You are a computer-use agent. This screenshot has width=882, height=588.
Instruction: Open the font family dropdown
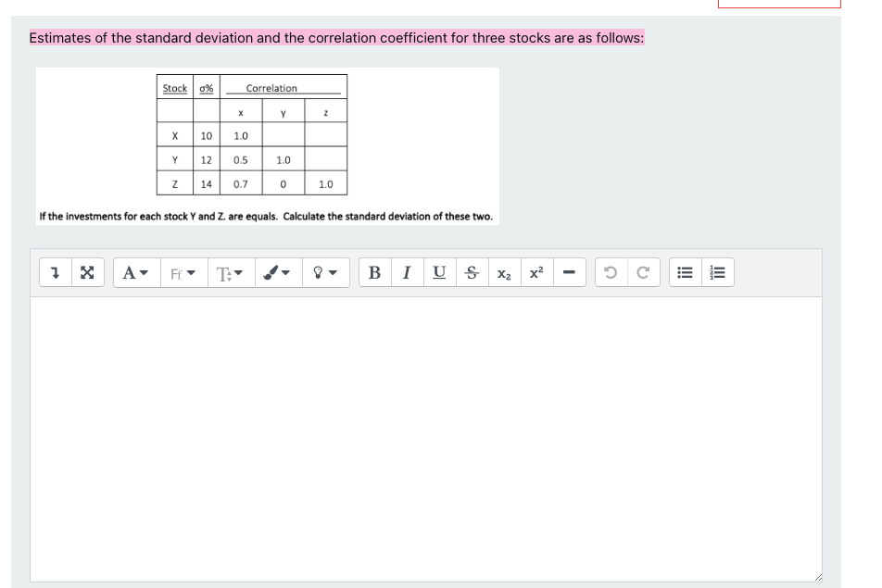point(183,272)
